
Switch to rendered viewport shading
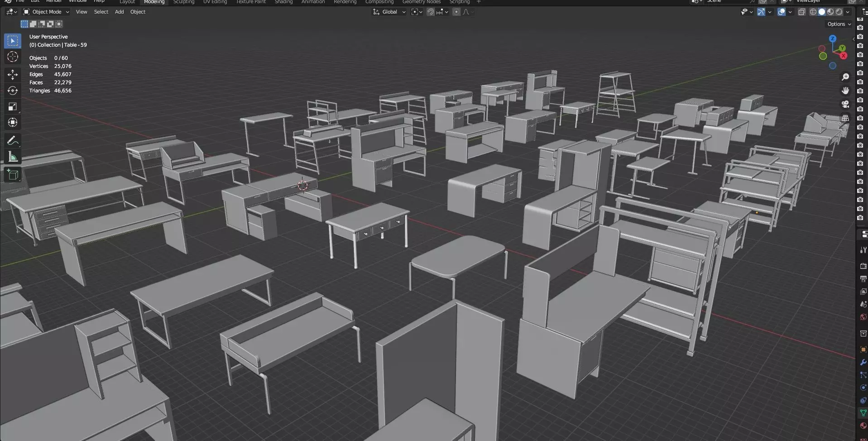tap(839, 12)
